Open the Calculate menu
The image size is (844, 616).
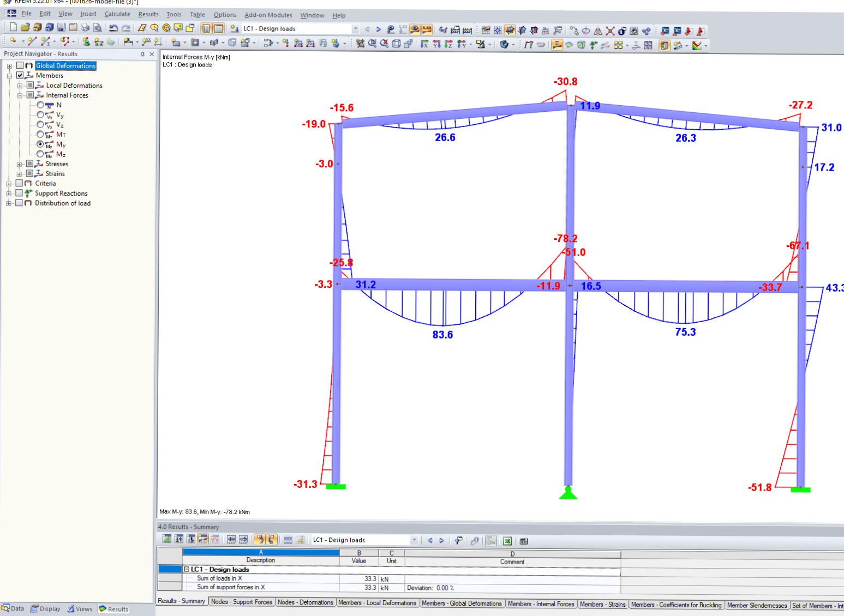(117, 14)
